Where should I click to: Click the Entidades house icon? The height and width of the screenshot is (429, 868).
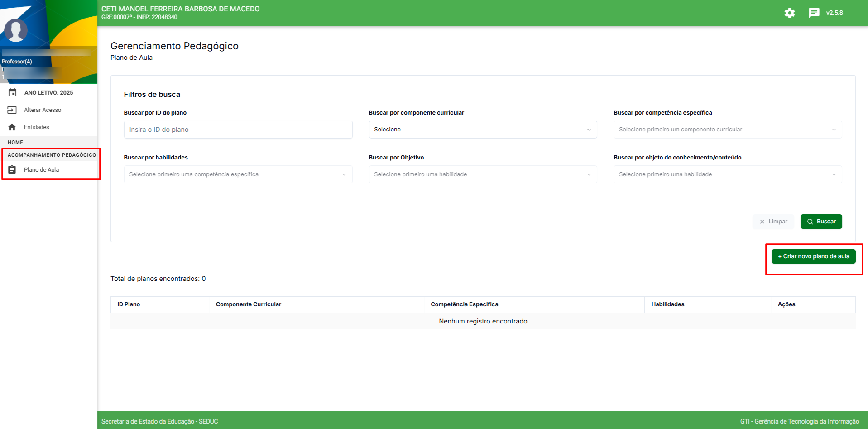tap(12, 127)
